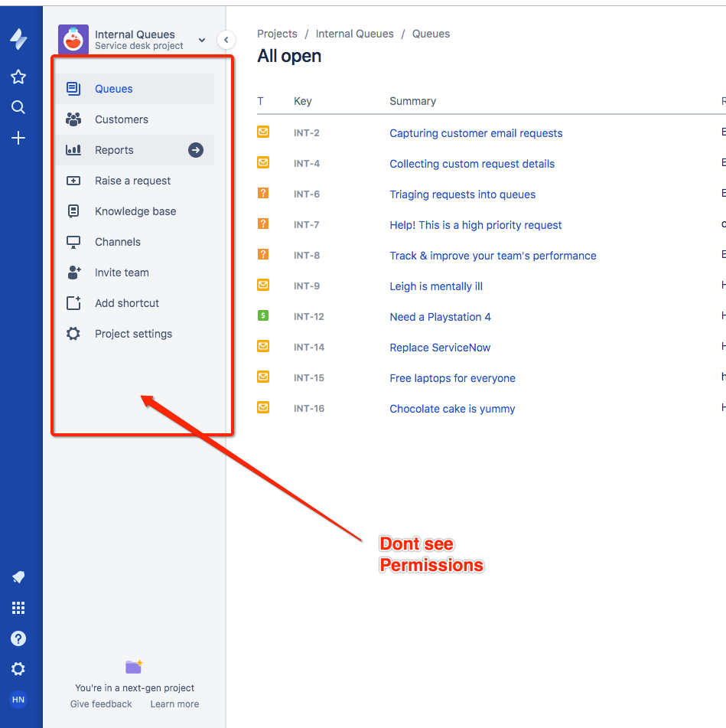Screen dimensions: 726x728
Task: Open the Help question mark icon
Action: click(18, 638)
